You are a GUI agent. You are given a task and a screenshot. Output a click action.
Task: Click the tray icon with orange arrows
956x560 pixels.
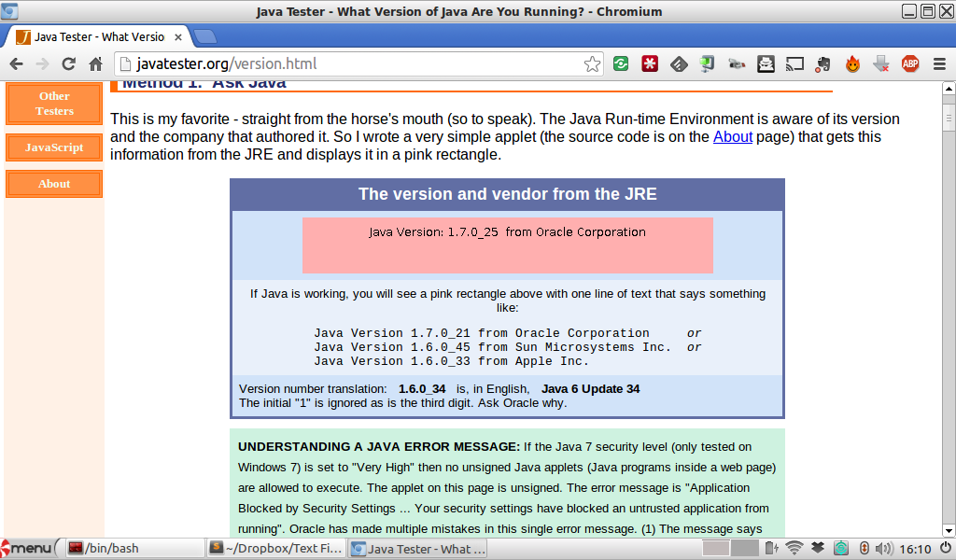[864, 549]
